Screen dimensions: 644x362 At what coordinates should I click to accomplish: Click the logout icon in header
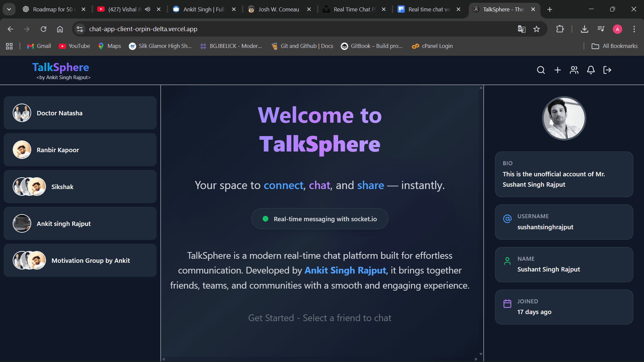point(607,70)
